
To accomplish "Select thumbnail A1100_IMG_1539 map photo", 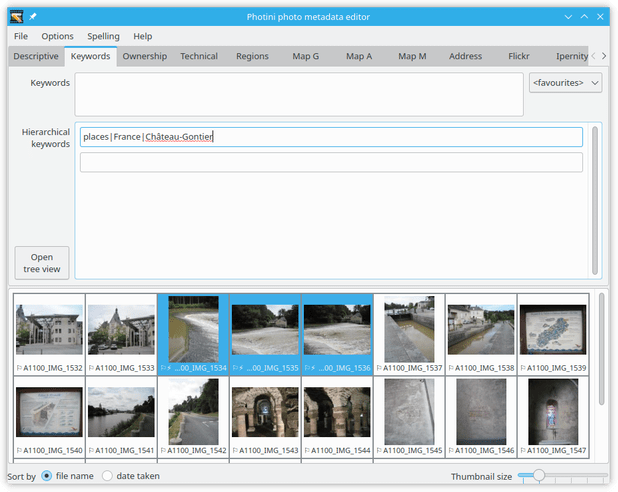I will tap(553, 334).
